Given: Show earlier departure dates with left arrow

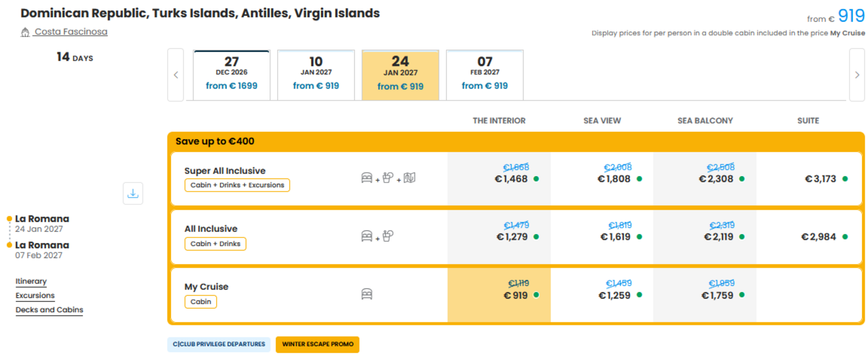Looking at the screenshot, I should click(176, 75).
